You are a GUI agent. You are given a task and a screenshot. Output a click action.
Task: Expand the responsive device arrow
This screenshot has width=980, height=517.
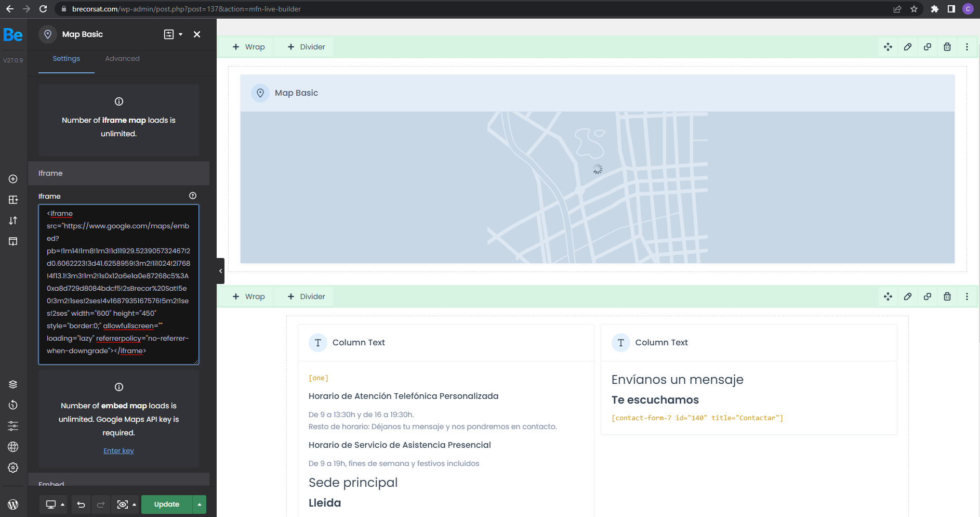tap(62, 505)
